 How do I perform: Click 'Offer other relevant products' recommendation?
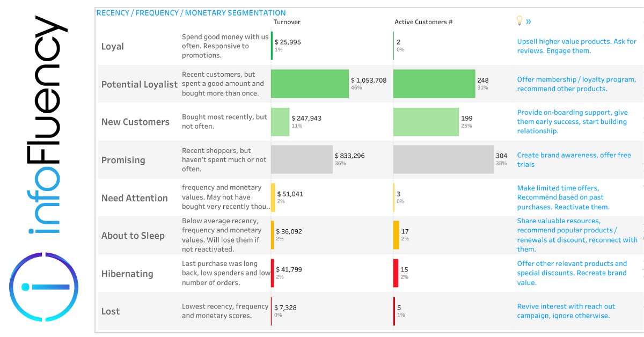572,273
